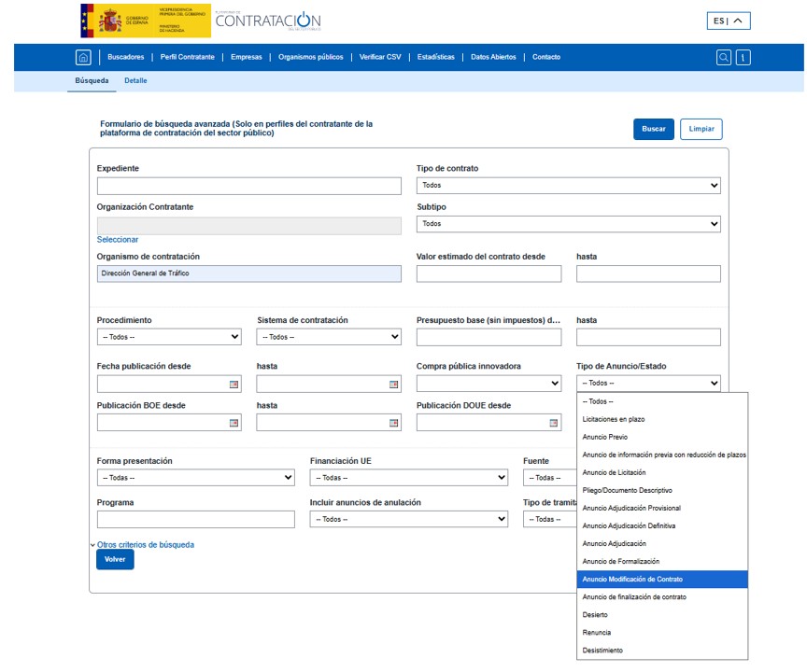The height and width of the screenshot is (672, 807).
Task: Switch to the Detalle tab
Action: (x=135, y=81)
